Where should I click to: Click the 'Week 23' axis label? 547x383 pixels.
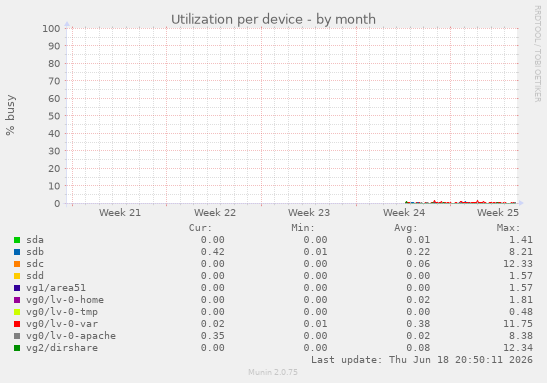tap(309, 213)
